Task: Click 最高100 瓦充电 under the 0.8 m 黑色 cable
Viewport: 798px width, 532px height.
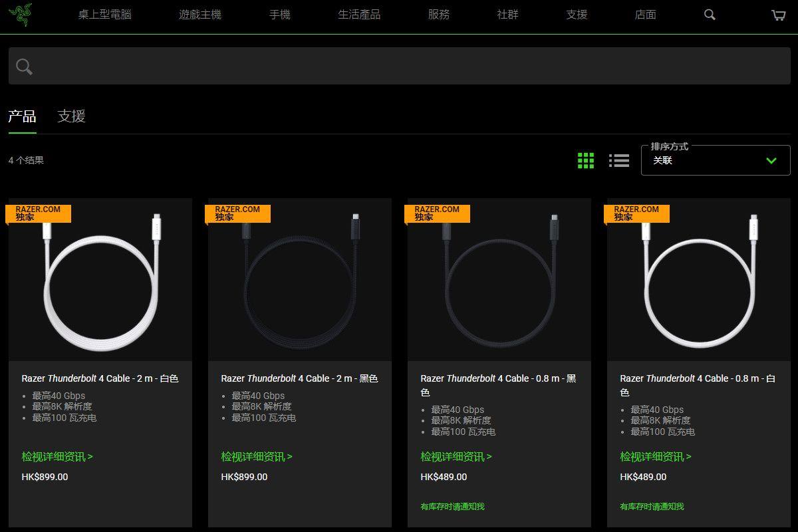Action: click(x=463, y=432)
